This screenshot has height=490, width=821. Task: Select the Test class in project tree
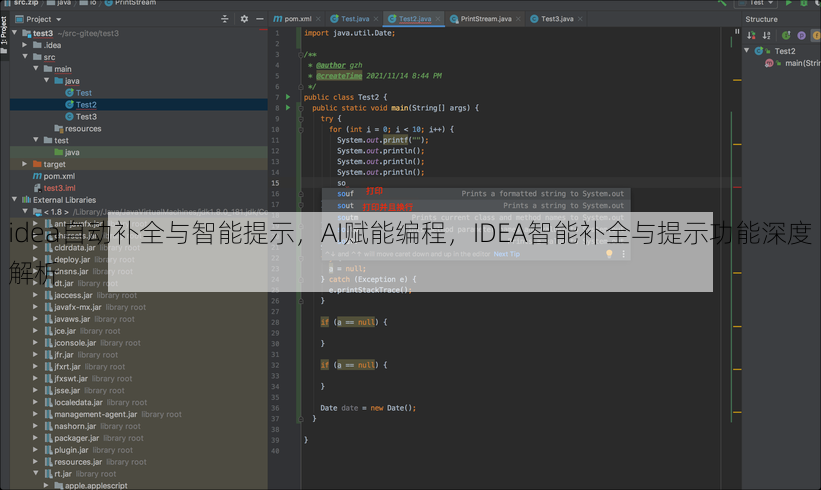click(x=84, y=93)
